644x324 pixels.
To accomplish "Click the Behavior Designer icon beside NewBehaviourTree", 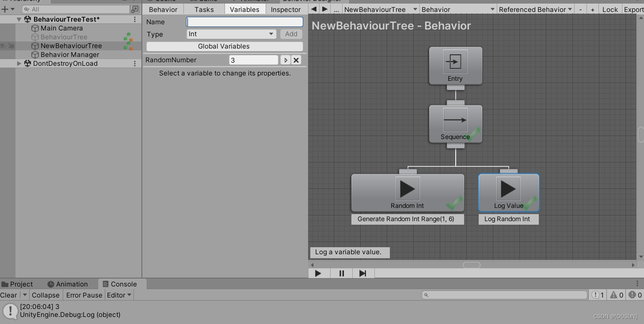I will pos(128,46).
